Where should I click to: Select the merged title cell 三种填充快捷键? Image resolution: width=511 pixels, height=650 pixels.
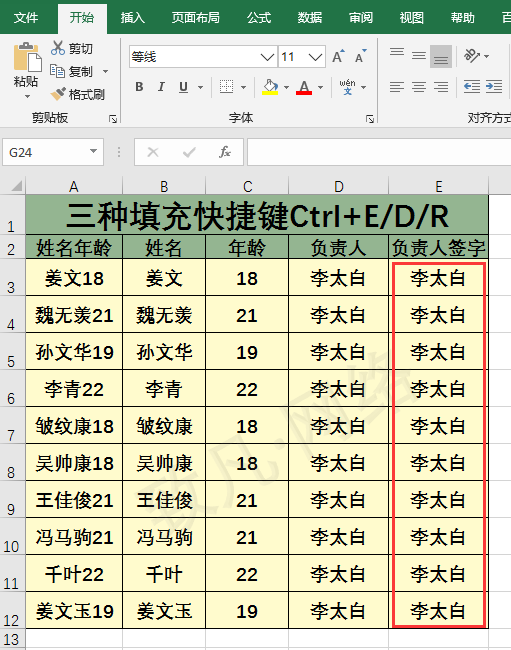pos(257,215)
